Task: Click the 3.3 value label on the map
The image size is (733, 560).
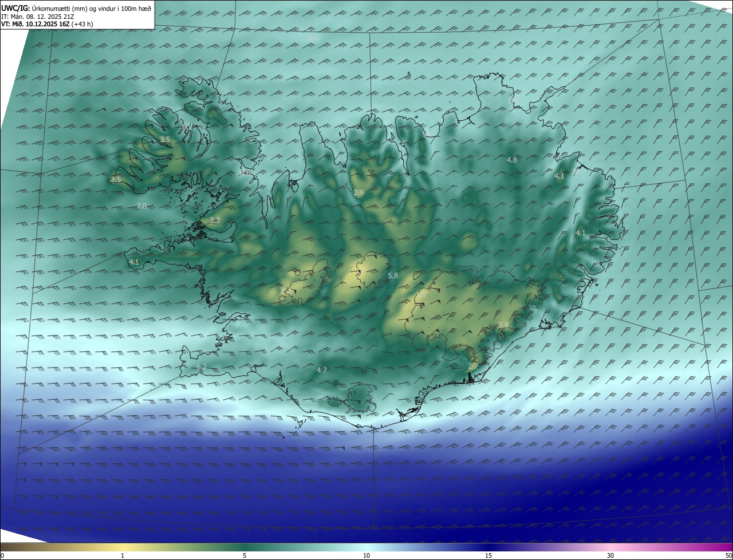Action: click(215, 220)
